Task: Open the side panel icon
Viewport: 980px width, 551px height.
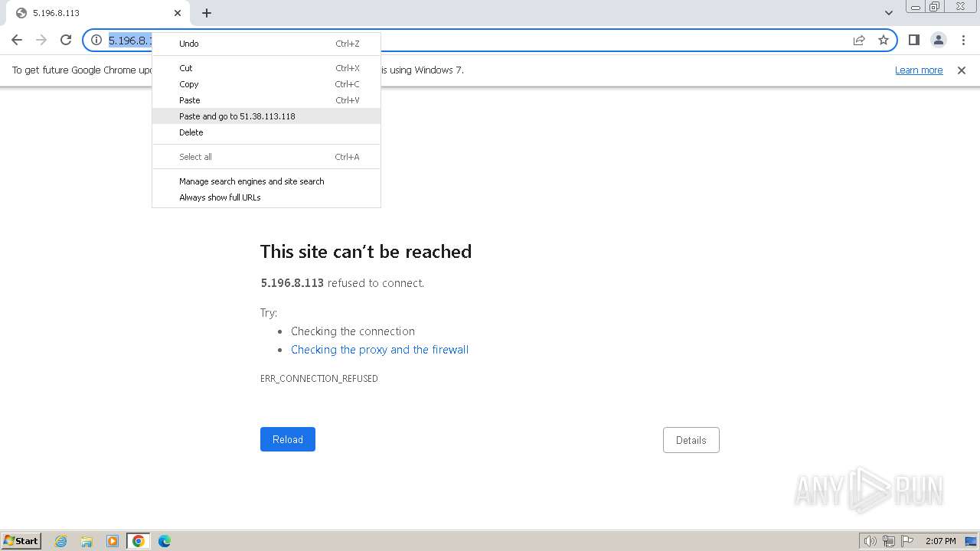Action: click(x=914, y=40)
